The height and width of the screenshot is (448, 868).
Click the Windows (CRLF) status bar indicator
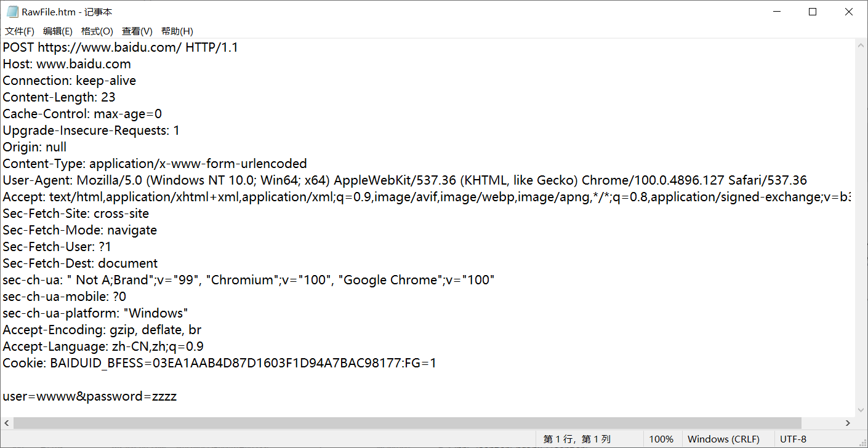(x=723, y=439)
